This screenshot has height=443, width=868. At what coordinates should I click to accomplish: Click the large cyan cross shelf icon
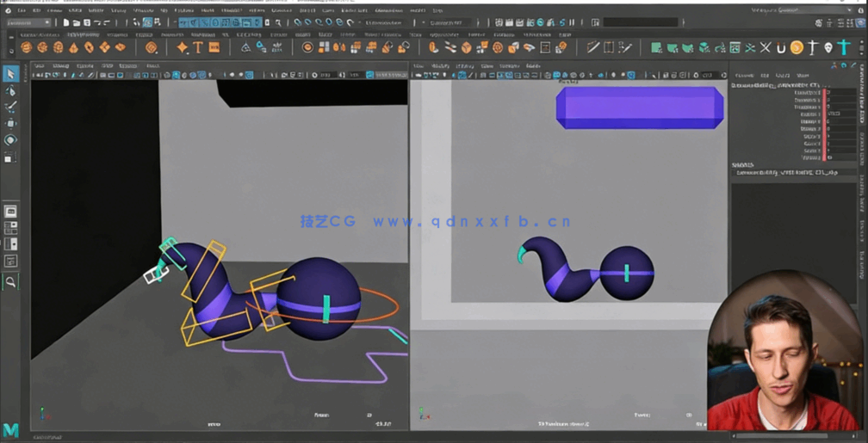click(844, 48)
